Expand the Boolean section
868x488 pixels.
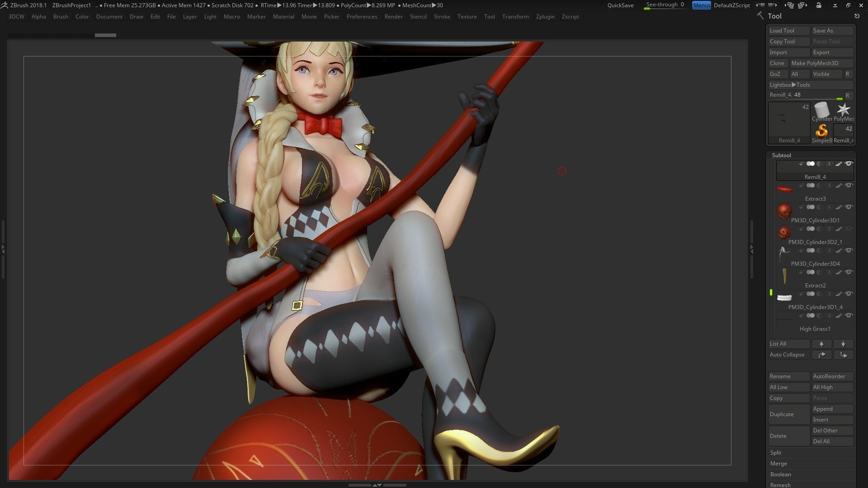tap(781, 474)
